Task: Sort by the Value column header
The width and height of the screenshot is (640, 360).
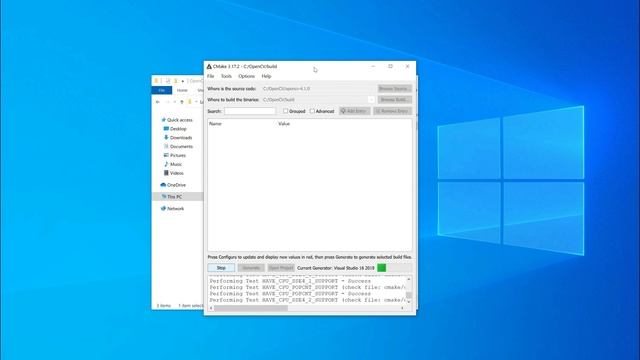Action: pyautogui.click(x=284, y=124)
